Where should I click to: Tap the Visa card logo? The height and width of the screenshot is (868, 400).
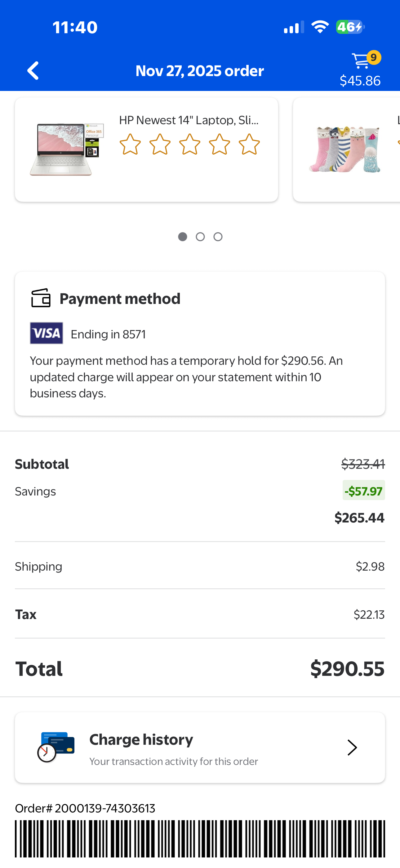[47, 333]
